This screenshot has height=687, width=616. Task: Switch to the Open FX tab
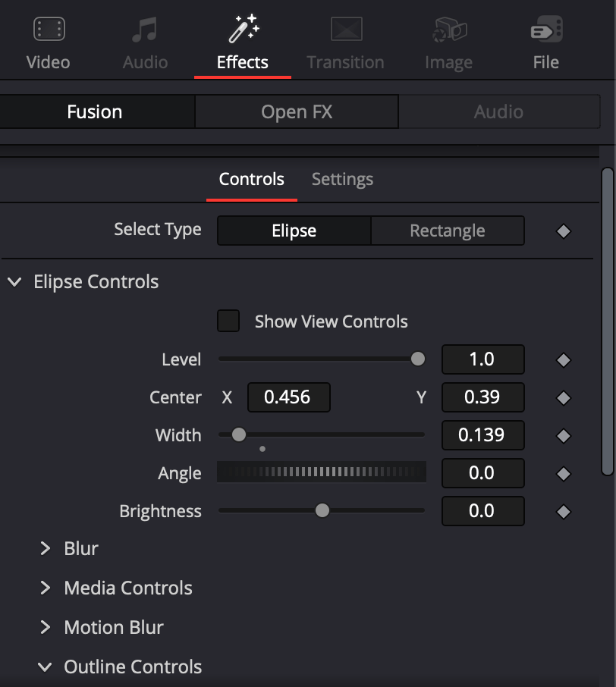point(297,111)
